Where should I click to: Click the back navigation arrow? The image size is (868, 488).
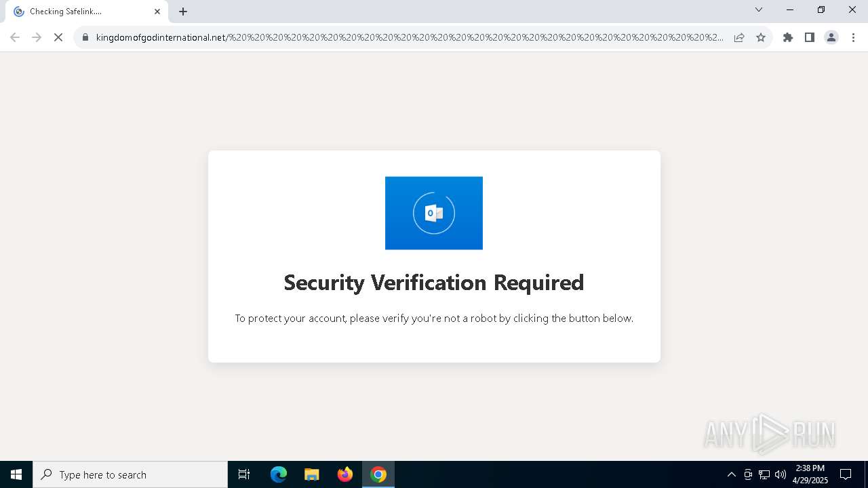coord(15,37)
